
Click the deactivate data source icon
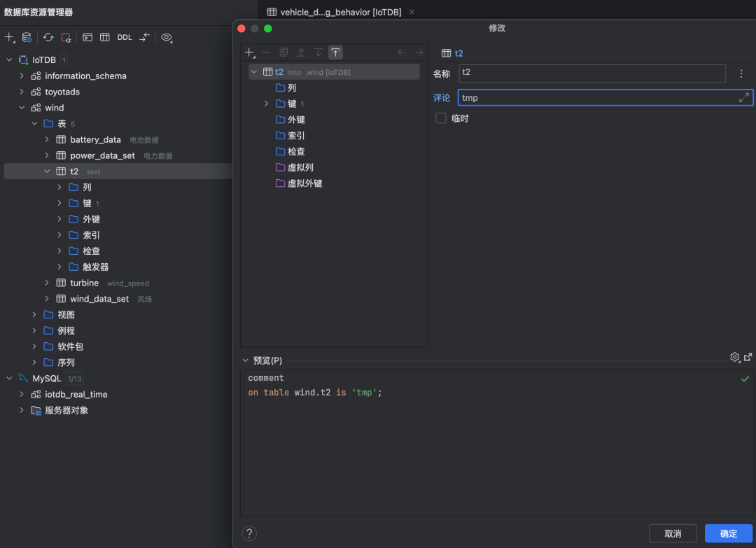tap(66, 38)
